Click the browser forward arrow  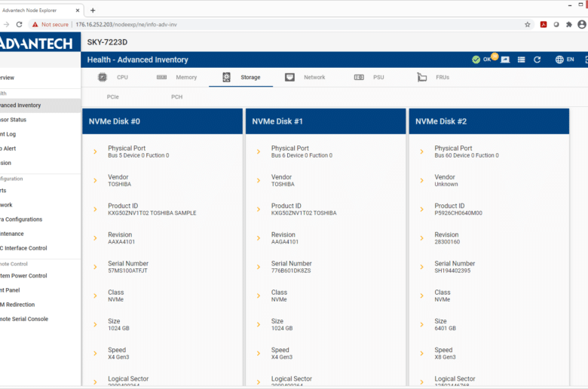6,24
